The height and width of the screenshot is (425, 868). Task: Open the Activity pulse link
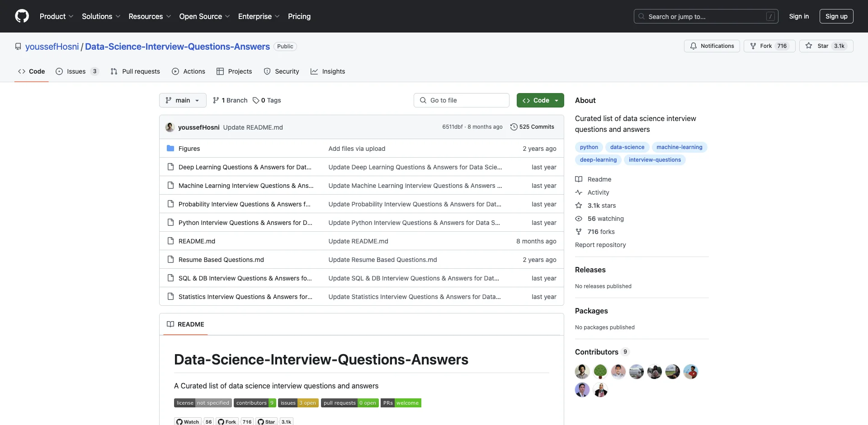[x=598, y=192]
